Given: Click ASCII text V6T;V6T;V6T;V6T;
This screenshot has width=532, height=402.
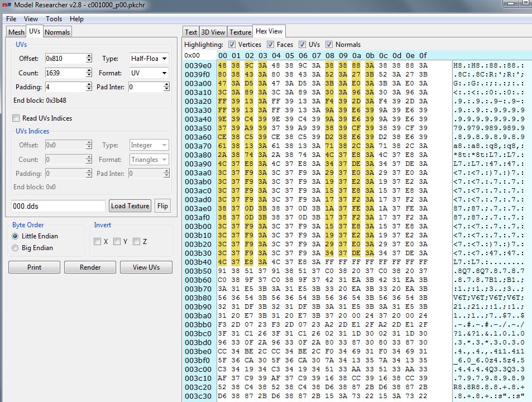Looking at the screenshot, I should point(489,298).
